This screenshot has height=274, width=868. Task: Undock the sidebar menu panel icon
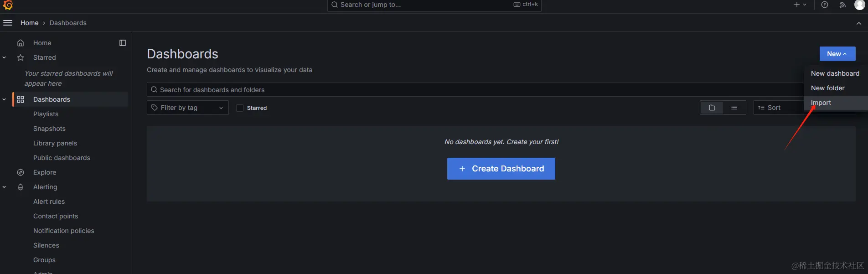(x=123, y=43)
